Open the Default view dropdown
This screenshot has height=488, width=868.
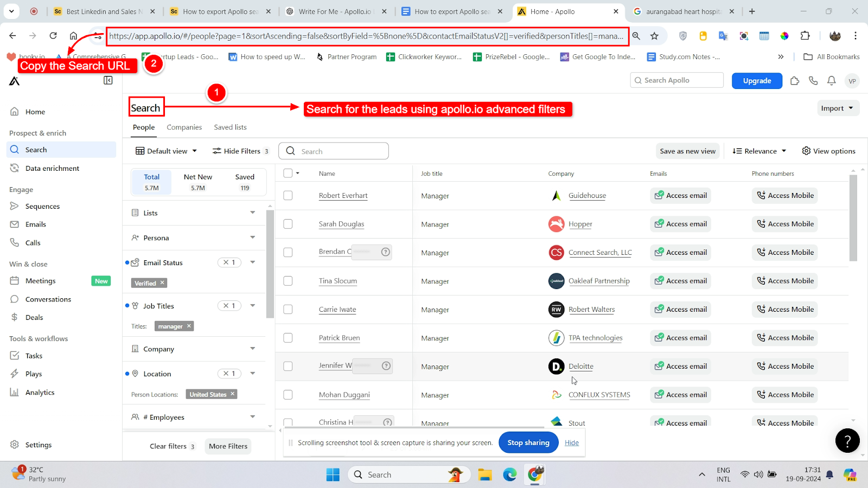tap(167, 151)
